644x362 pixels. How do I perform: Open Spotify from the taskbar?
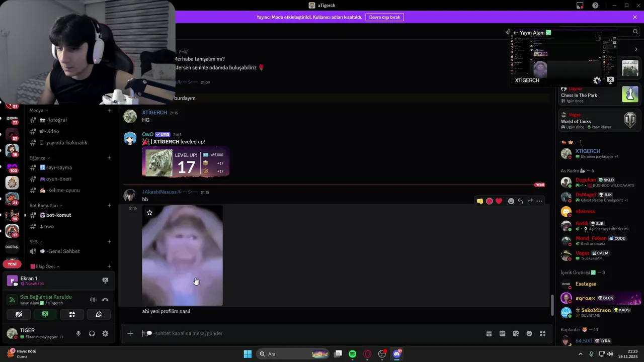353,354
